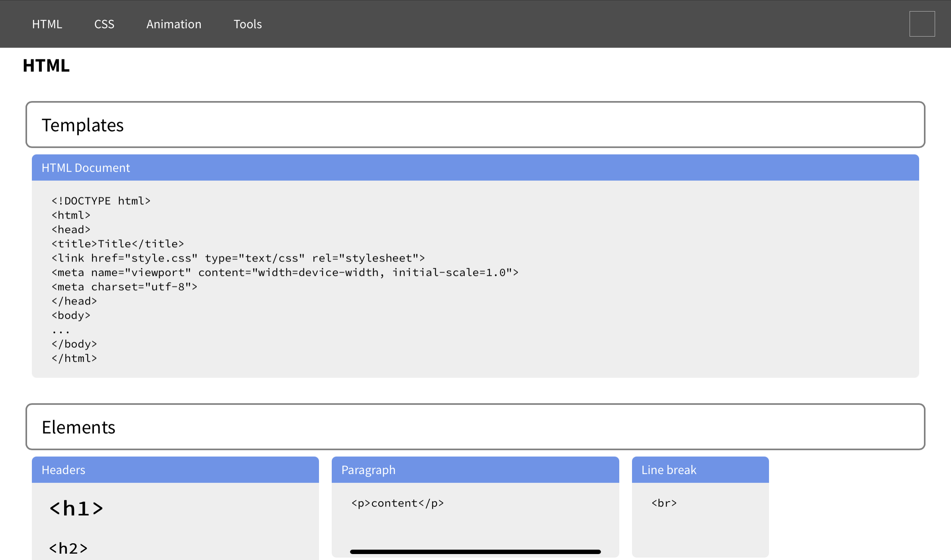Open the CSS menu item
Viewport: 951px width, 560px height.
104,24
